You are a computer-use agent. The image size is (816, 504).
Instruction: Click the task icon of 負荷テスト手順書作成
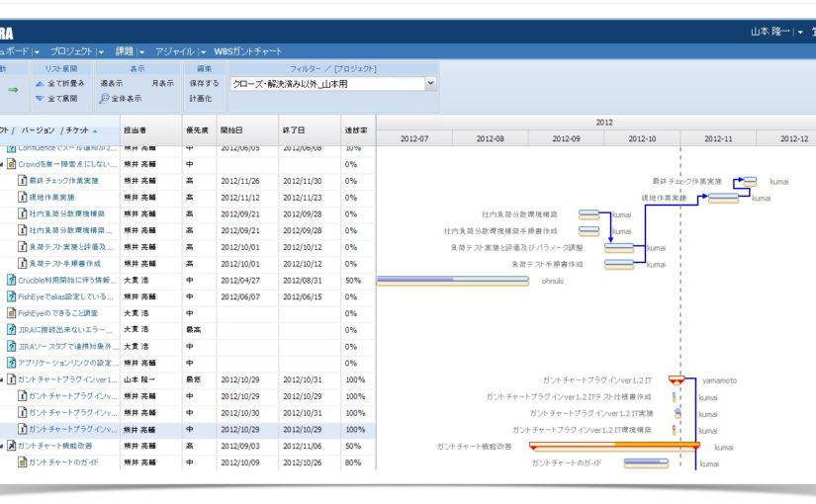(x=23, y=263)
